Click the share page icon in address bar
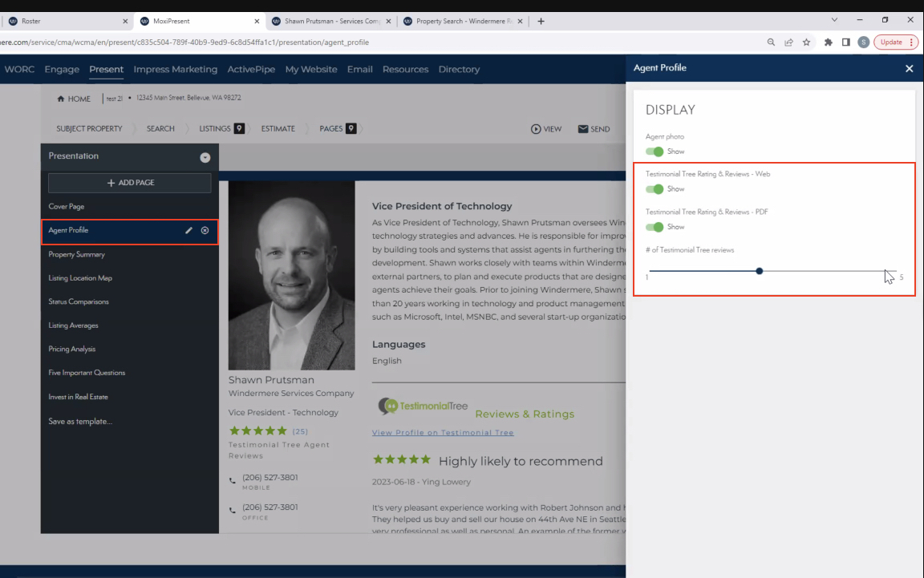This screenshot has height=578, width=924. 788,42
